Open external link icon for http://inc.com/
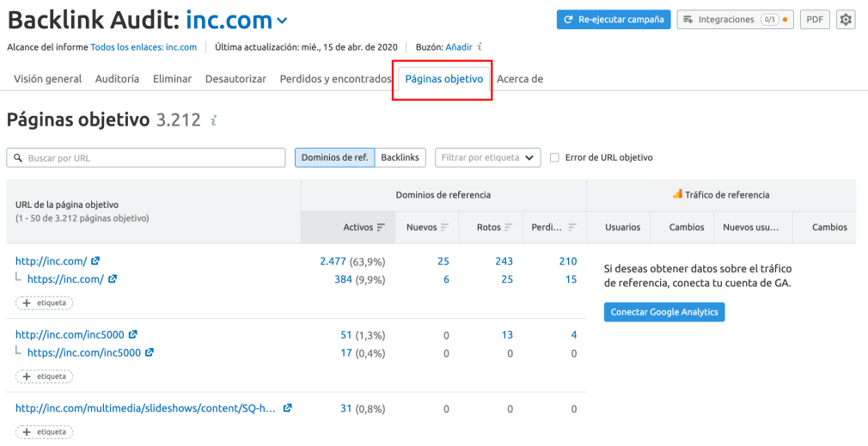 (x=95, y=260)
